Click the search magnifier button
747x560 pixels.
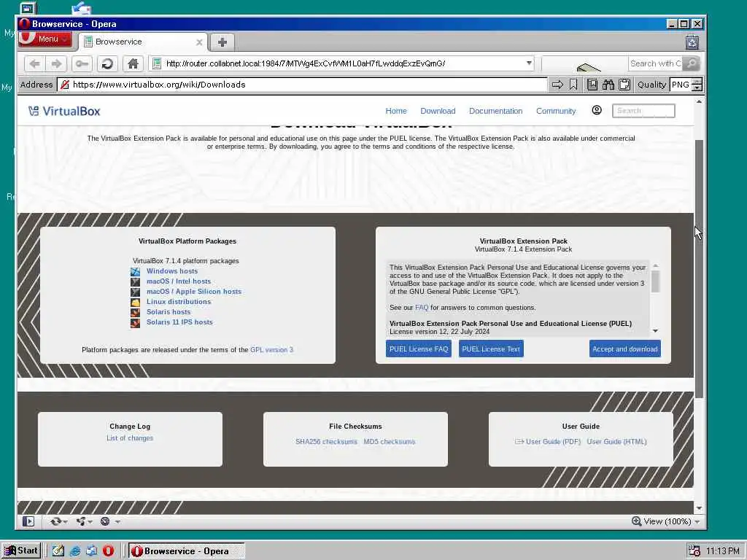click(692, 63)
